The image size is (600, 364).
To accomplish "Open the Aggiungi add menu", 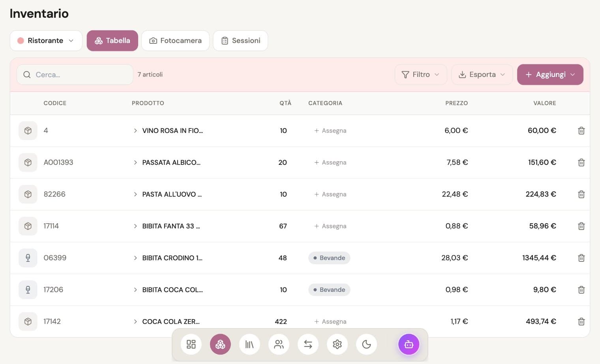I will tap(550, 75).
